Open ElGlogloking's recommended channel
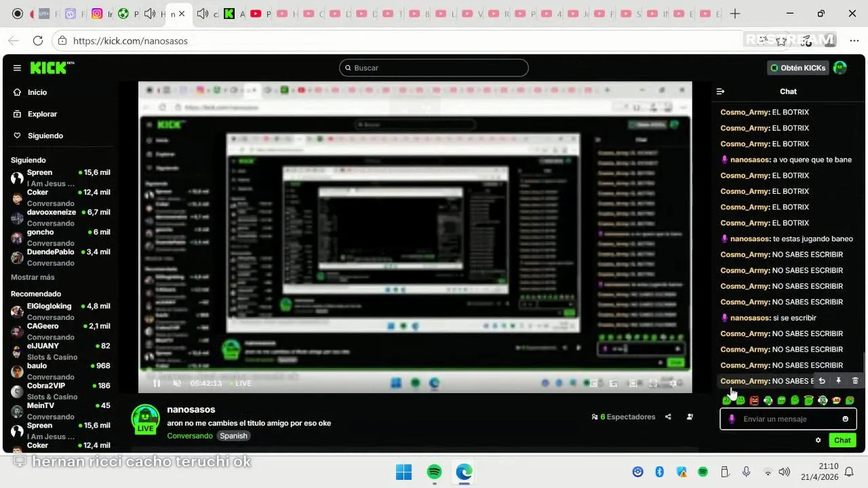Image resolution: width=868 pixels, height=488 pixels. tap(60, 311)
